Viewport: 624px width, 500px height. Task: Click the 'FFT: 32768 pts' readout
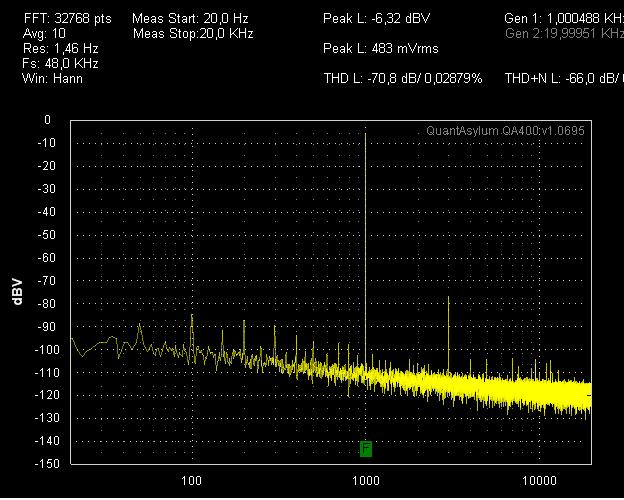tap(68, 18)
